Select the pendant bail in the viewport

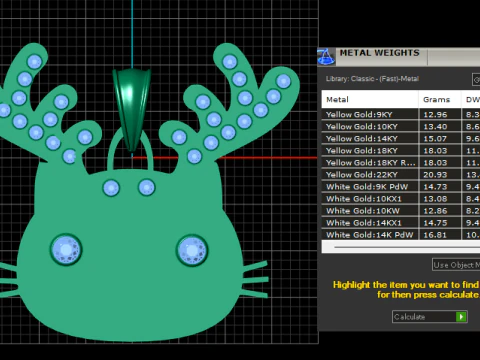pyautogui.click(x=132, y=109)
